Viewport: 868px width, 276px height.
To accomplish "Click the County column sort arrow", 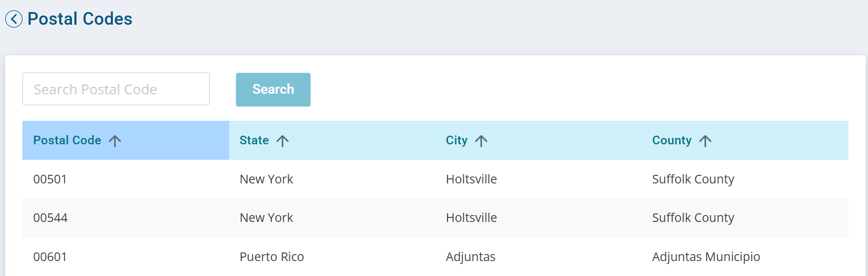I will (706, 141).
